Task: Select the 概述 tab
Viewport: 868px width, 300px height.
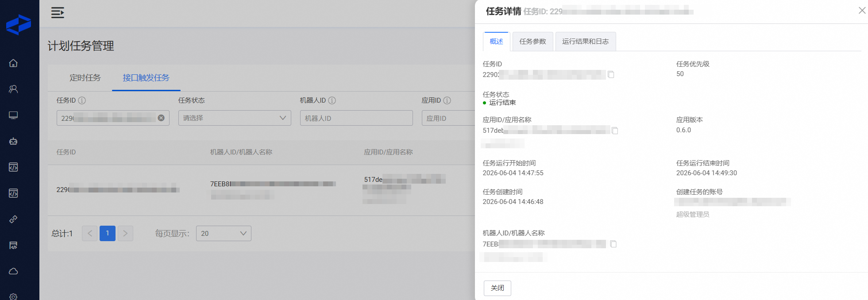Action: [497, 42]
